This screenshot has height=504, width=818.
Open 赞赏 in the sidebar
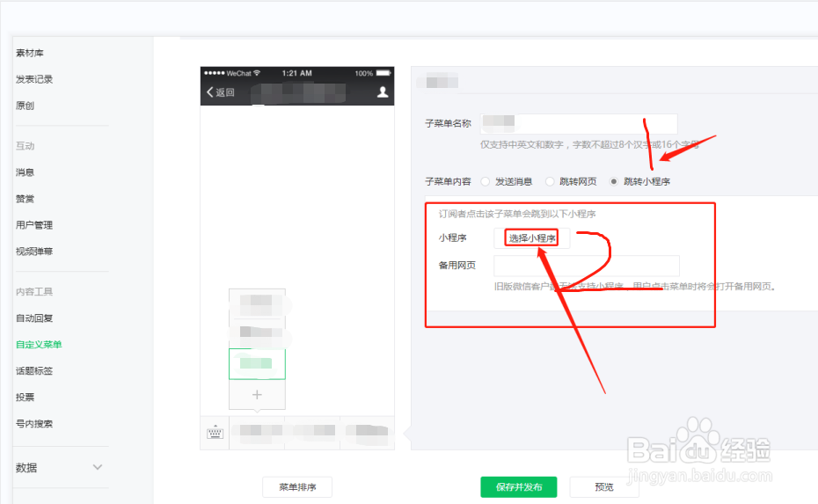pos(25,199)
